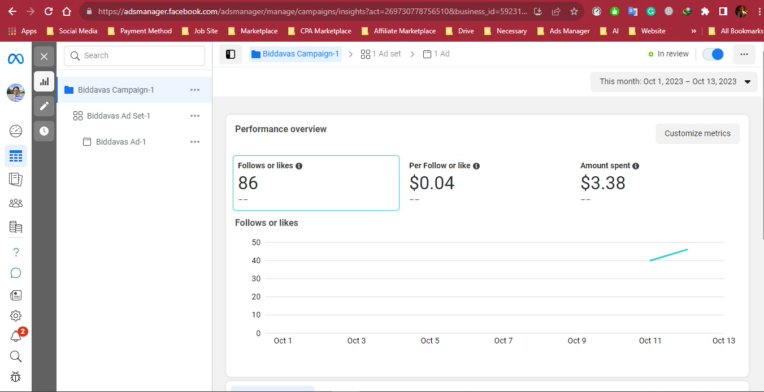Open Account overview gauge icon

pos(16,131)
